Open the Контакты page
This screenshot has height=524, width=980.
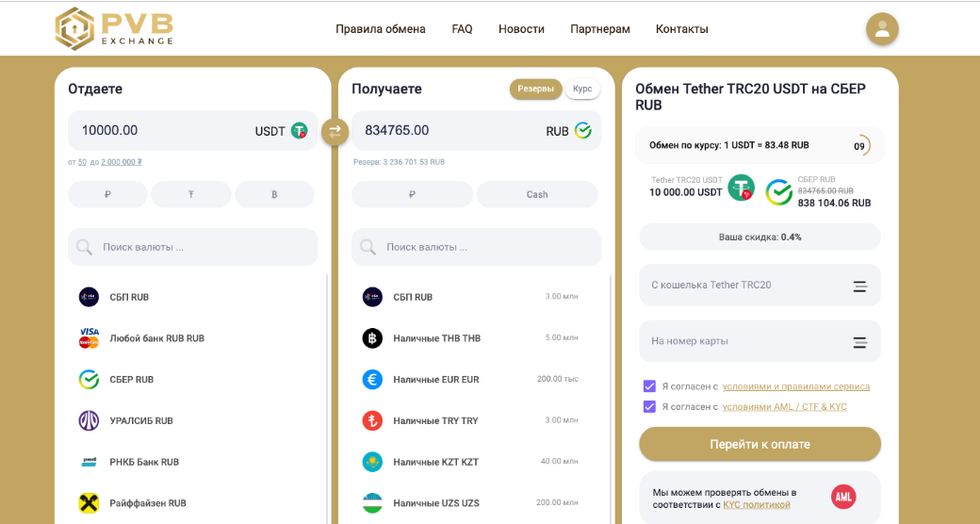pos(682,29)
